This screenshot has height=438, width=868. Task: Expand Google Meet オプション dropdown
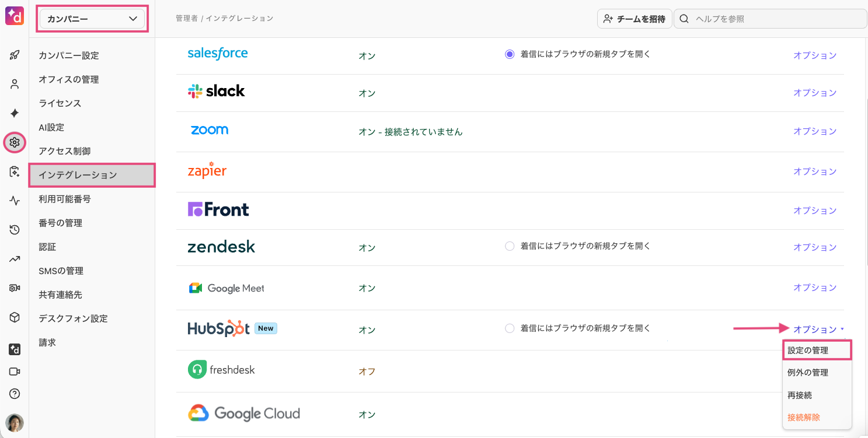(815, 288)
